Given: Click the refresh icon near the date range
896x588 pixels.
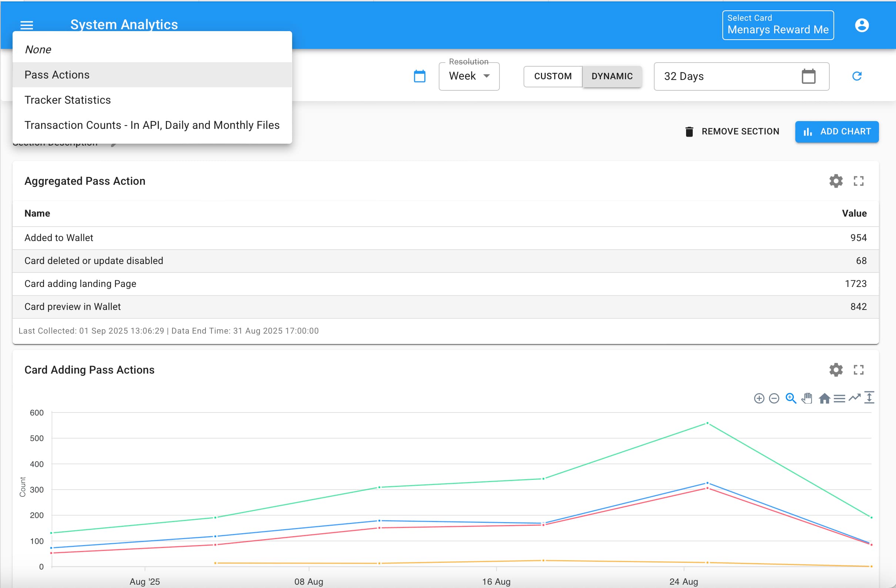Looking at the screenshot, I should pyautogui.click(x=857, y=76).
